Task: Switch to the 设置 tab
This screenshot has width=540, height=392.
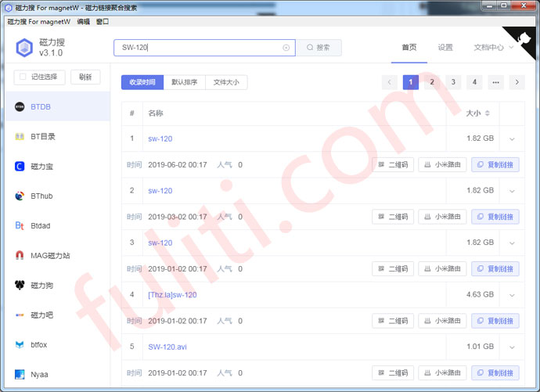Action: tap(445, 48)
